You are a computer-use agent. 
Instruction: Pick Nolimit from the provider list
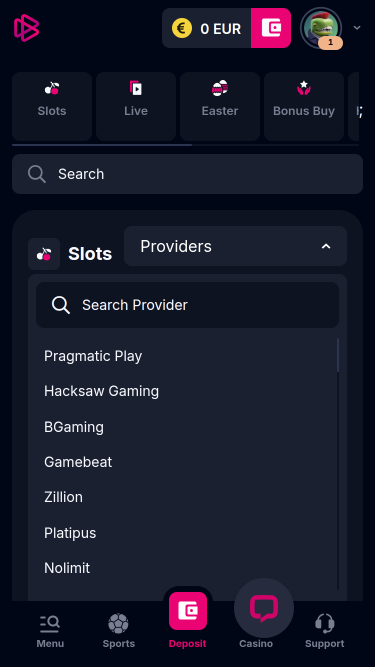pyautogui.click(x=67, y=568)
